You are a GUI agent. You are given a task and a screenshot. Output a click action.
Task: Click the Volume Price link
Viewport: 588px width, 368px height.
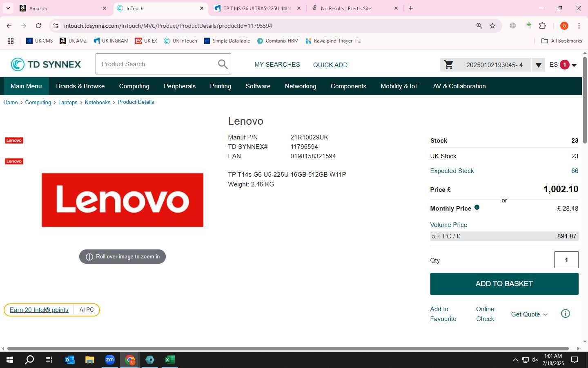click(x=448, y=225)
